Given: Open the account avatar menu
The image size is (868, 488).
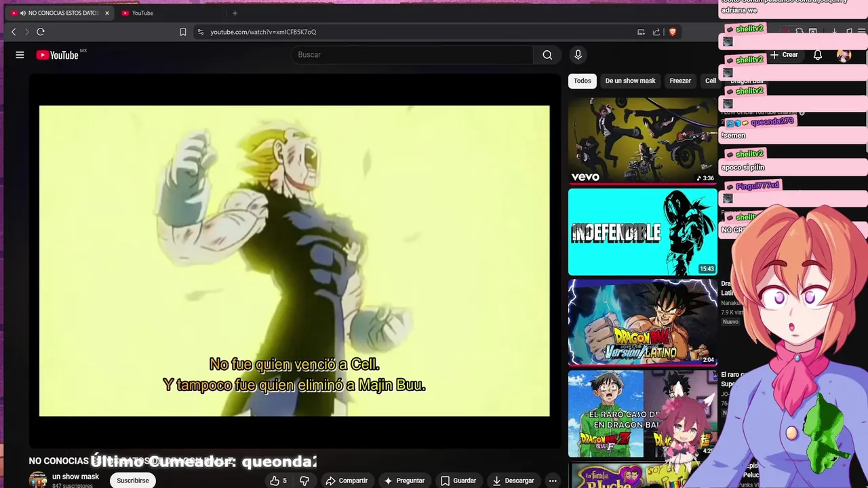Looking at the screenshot, I should (844, 55).
